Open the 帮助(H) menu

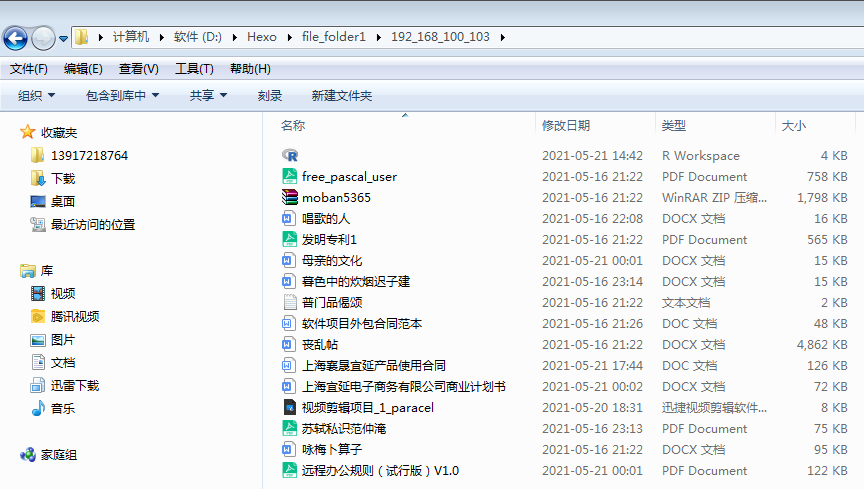pyautogui.click(x=250, y=69)
